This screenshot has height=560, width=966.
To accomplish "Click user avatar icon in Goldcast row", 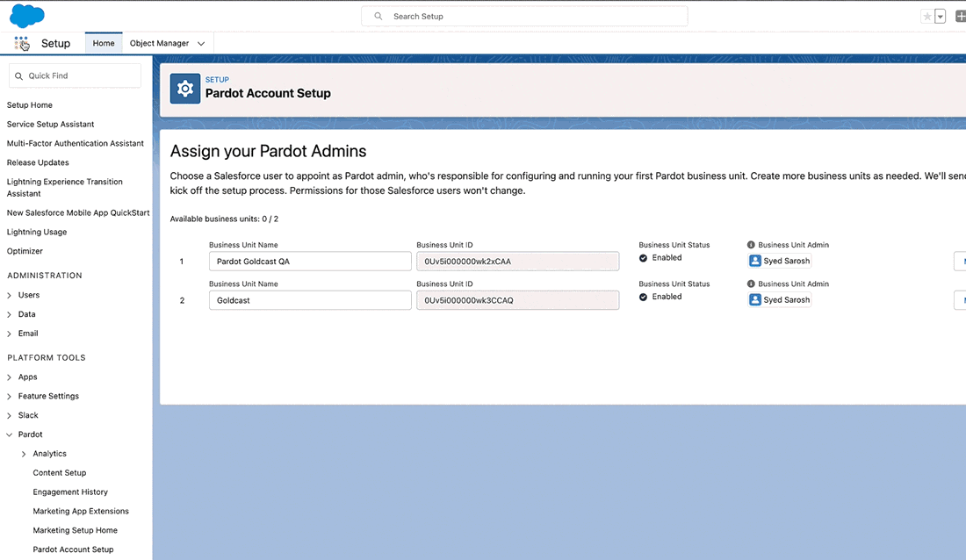I will pos(755,300).
